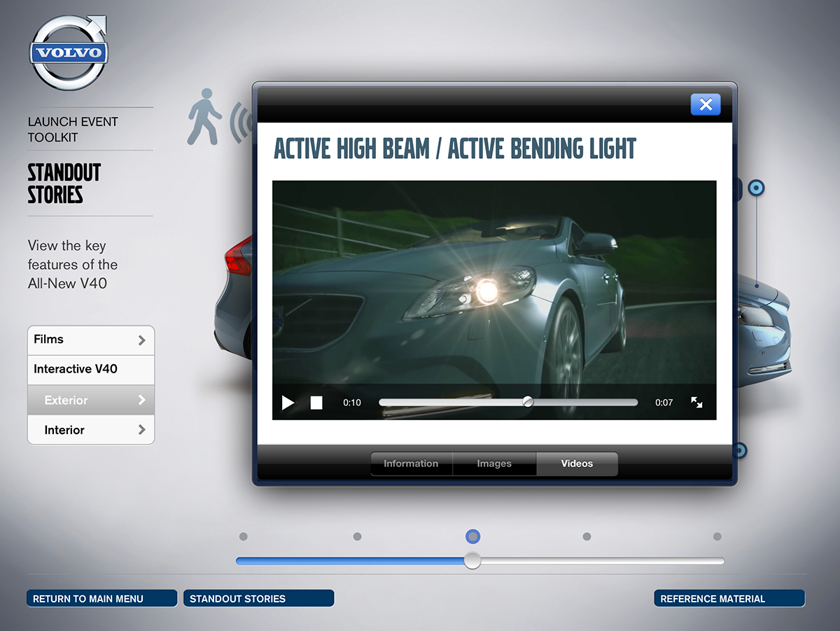Expand video to fullscreen
840x631 pixels.
point(696,402)
